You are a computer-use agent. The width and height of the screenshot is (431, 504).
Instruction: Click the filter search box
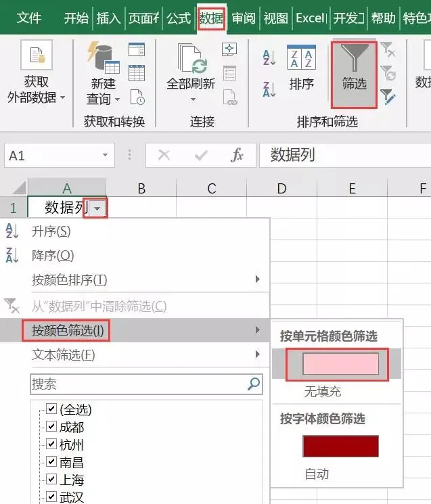[x=146, y=384]
